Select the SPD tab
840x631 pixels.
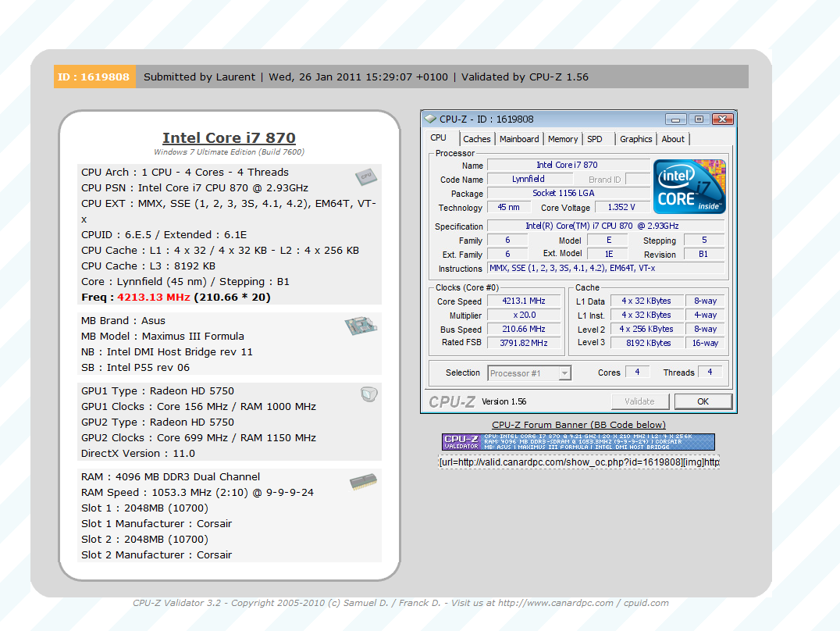[595, 139]
